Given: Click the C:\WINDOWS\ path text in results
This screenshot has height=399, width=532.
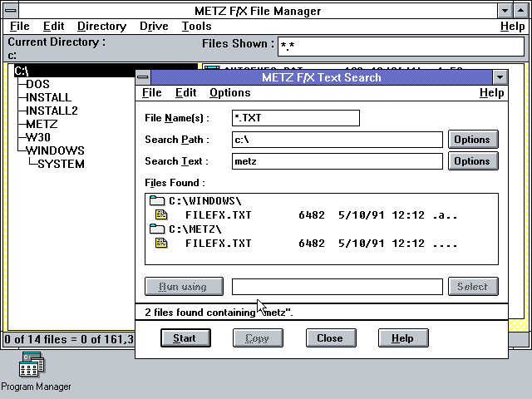Looking at the screenshot, I should pyautogui.click(x=205, y=201).
